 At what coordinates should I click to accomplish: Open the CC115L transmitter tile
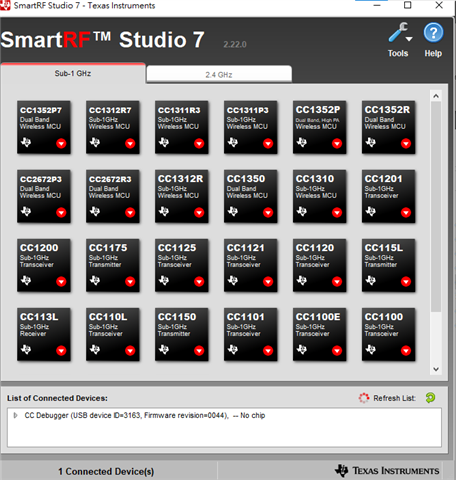coord(389,265)
